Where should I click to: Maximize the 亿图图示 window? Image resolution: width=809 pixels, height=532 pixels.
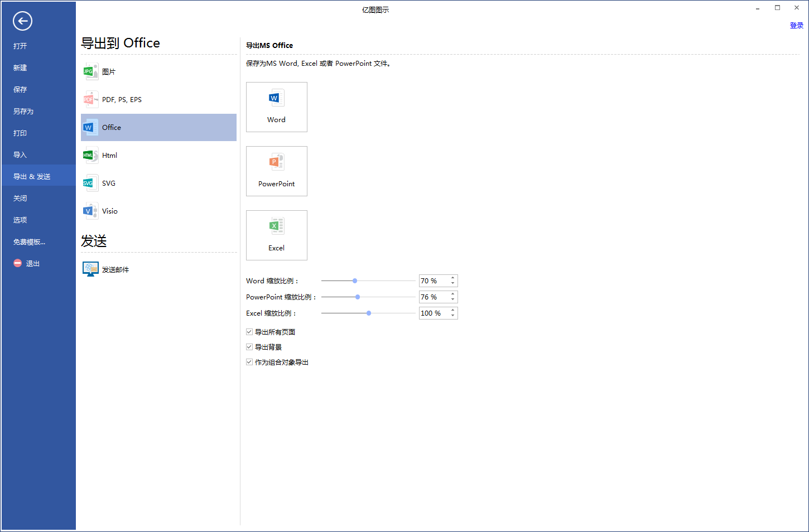(x=777, y=8)
